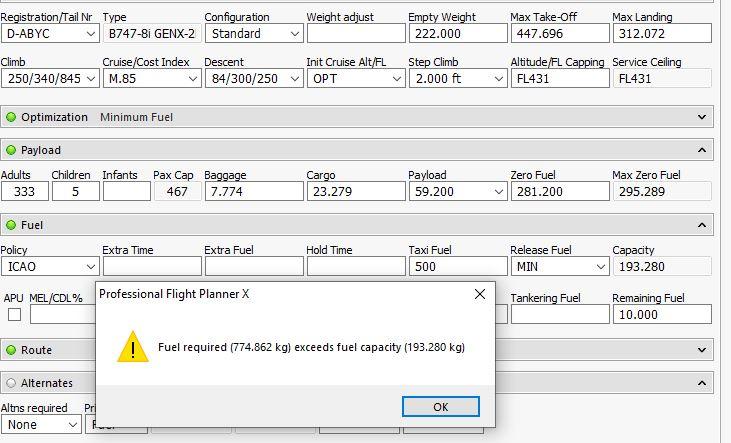Select the Altns required None dropdown

[x=41, y=424]
